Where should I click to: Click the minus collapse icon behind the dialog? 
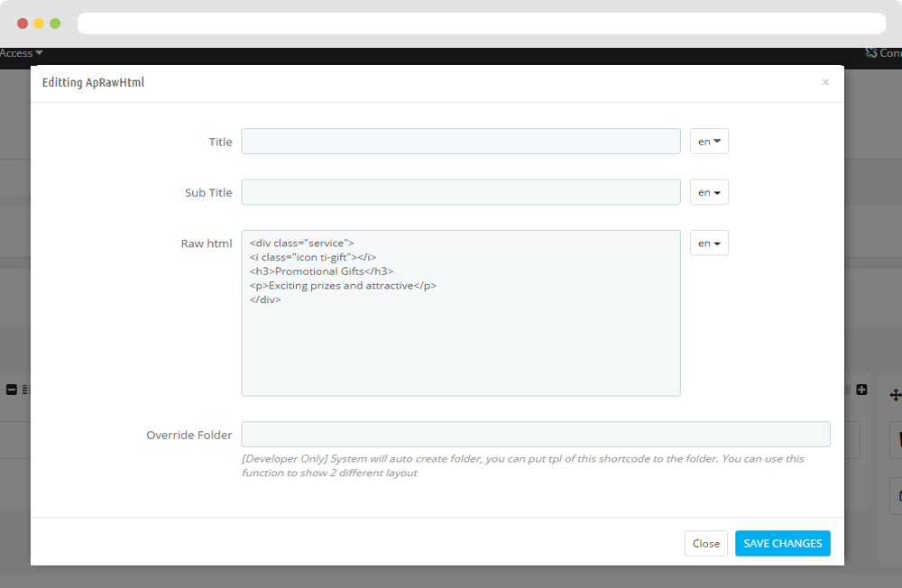point(12,390)
